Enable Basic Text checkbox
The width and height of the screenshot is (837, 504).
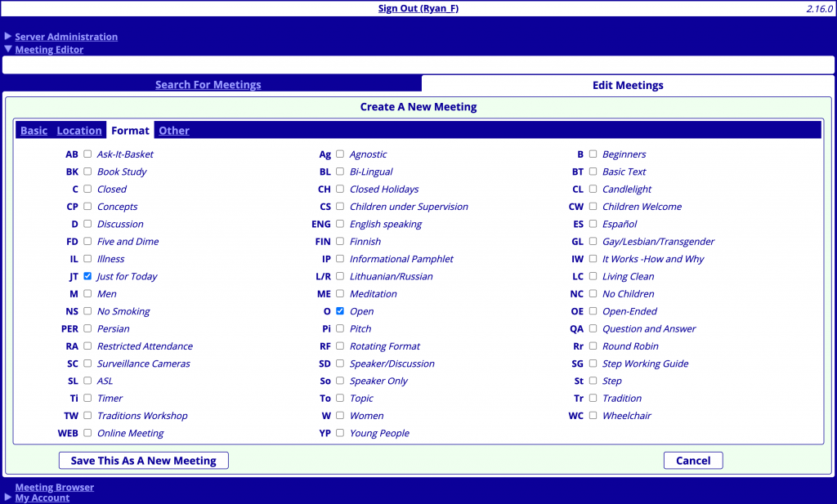coord(593,172)
